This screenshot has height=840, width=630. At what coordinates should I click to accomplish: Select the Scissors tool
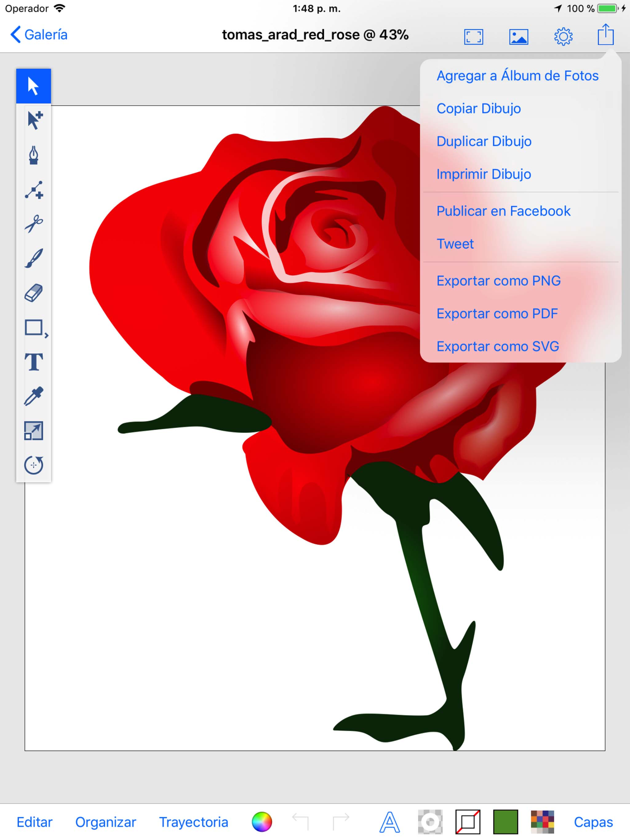34,224
